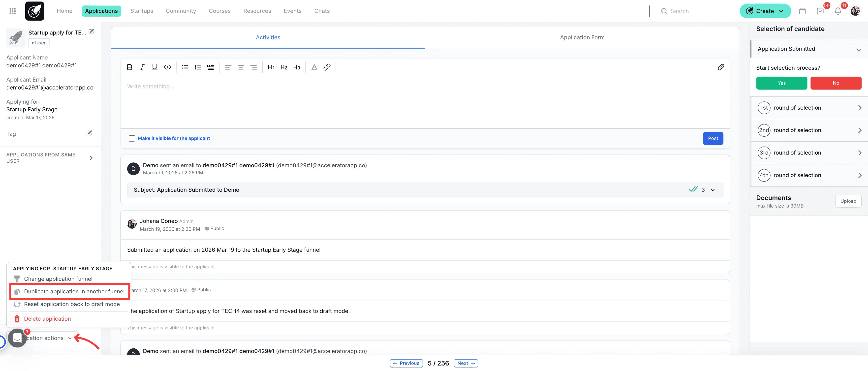
Task: Go to Next application
Action: click(x=466, y=363)
